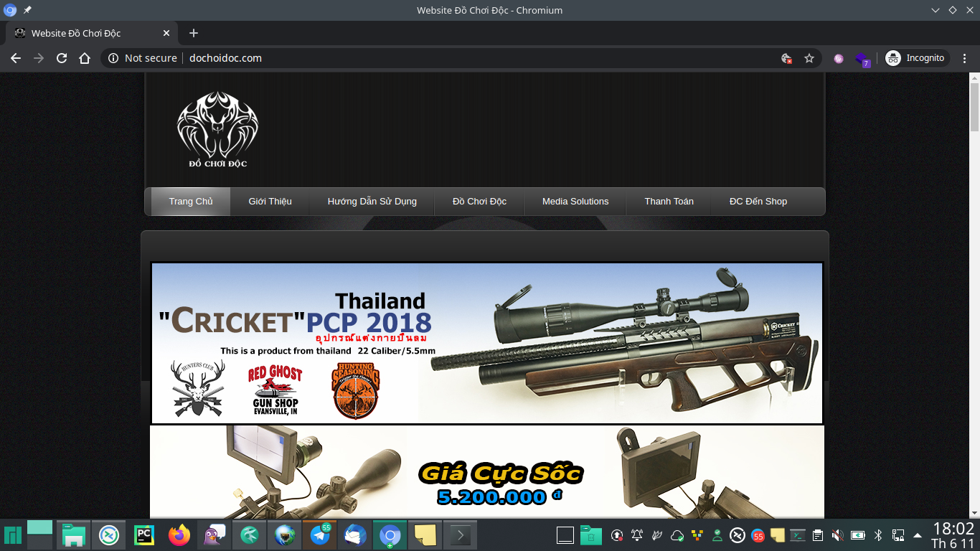Click the Cricket PCP 2018 banner
Viewport: 980px width, 551px height.
click(x=487, y=343)
